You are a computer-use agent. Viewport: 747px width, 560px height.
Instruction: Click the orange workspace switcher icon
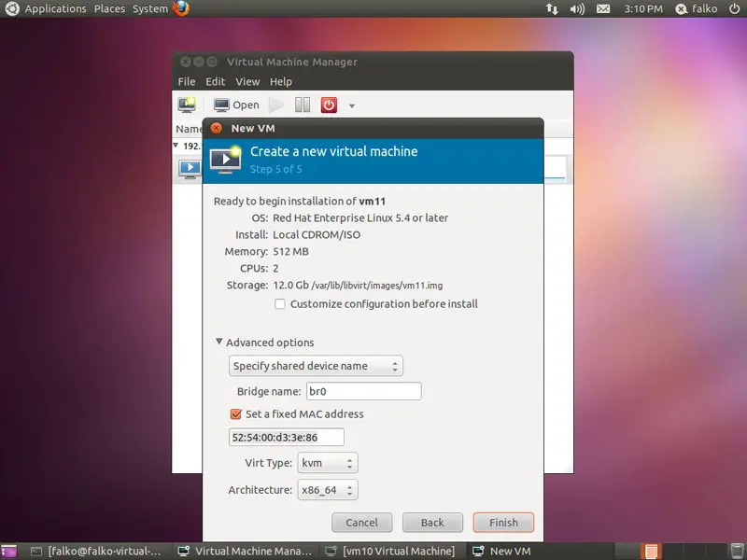pyautogui.click(x=651, y=551)
